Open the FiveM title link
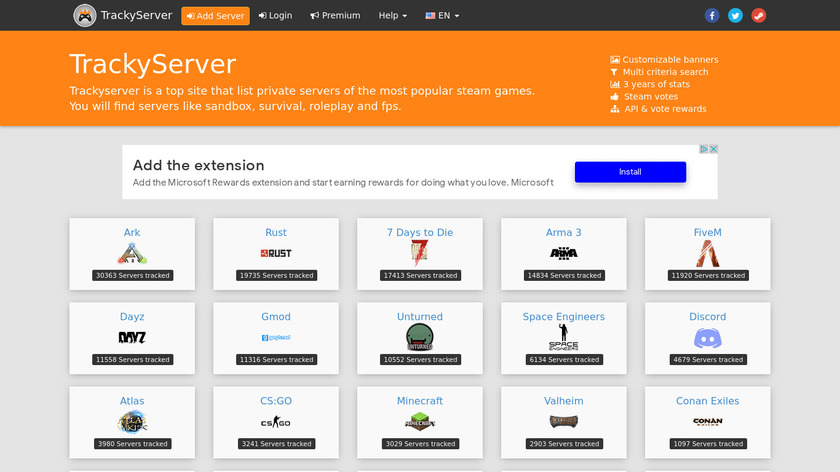Viewport: 840px width, 472px height. coord(708,233)
